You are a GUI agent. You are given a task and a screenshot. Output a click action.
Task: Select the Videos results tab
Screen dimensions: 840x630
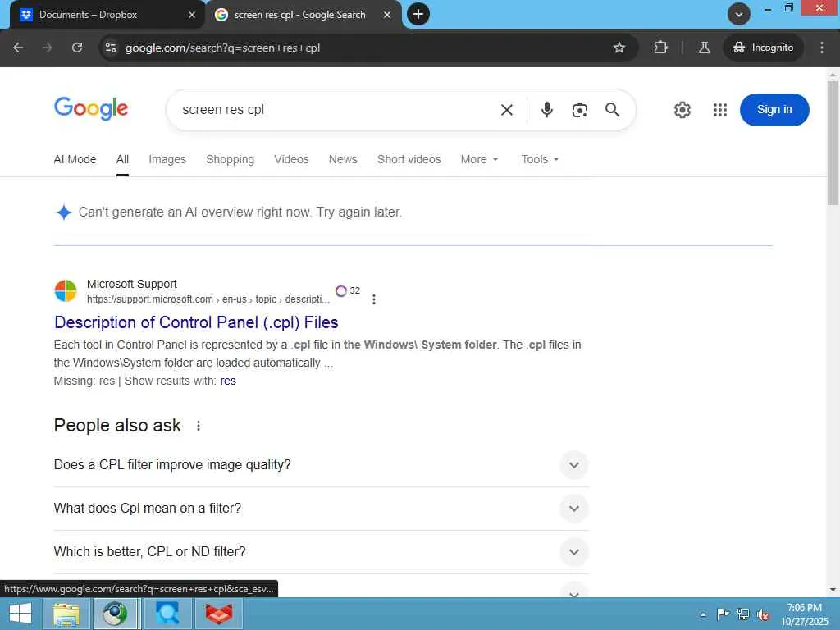coord(291,159)
